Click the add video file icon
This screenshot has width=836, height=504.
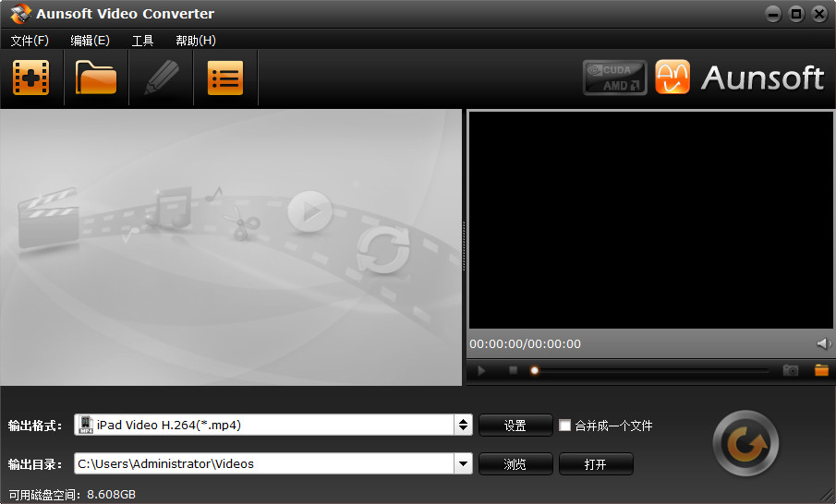tap(30, 78)
